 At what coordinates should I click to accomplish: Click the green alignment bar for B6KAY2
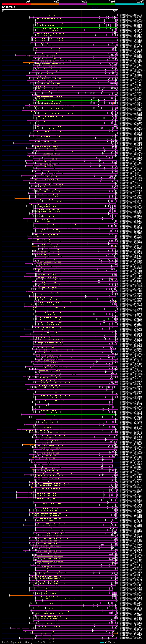(x=68, y=100)
